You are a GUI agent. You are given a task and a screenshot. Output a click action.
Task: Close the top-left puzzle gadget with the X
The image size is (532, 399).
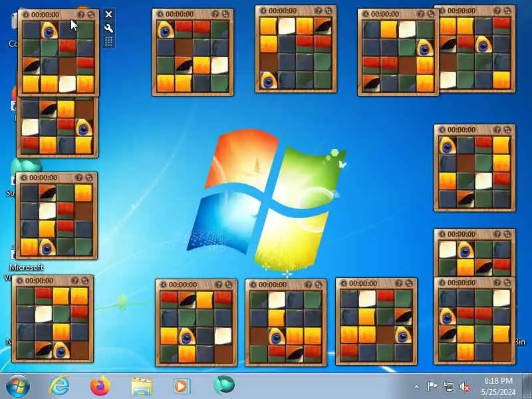click(108, 14)
